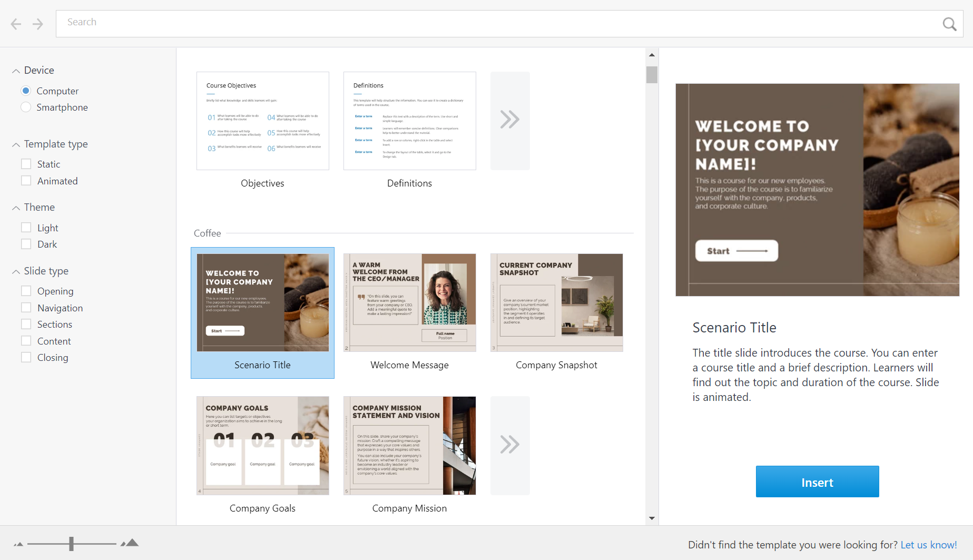Click the zoom slider handle
The height and width of the screenshot is (560, 973).
[72, 543]
